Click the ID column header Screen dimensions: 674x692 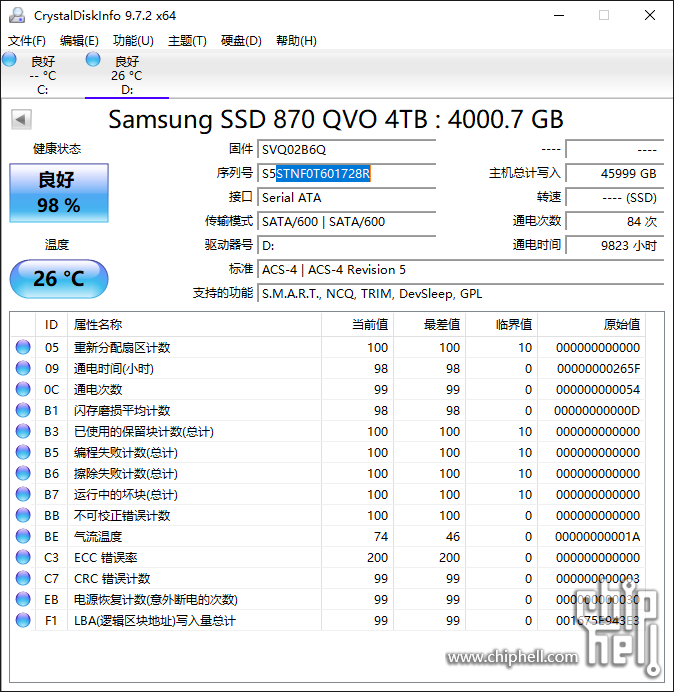(52, 325)
